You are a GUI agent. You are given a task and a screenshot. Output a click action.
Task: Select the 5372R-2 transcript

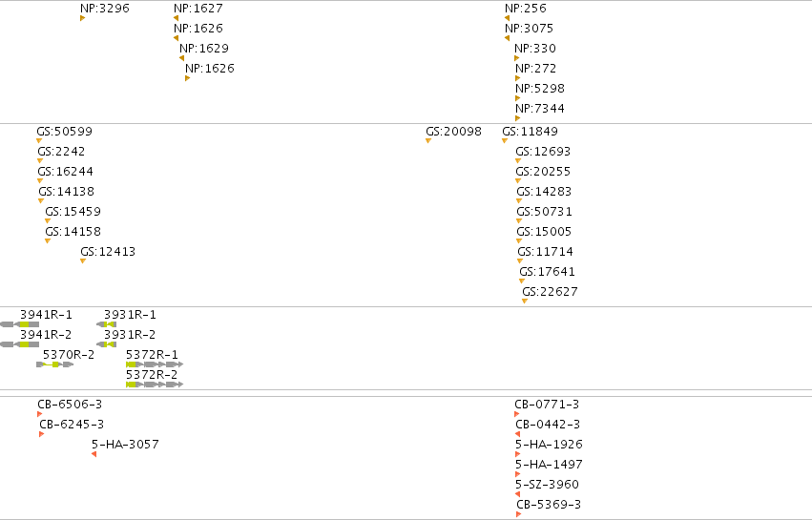(x=152, y=375)
